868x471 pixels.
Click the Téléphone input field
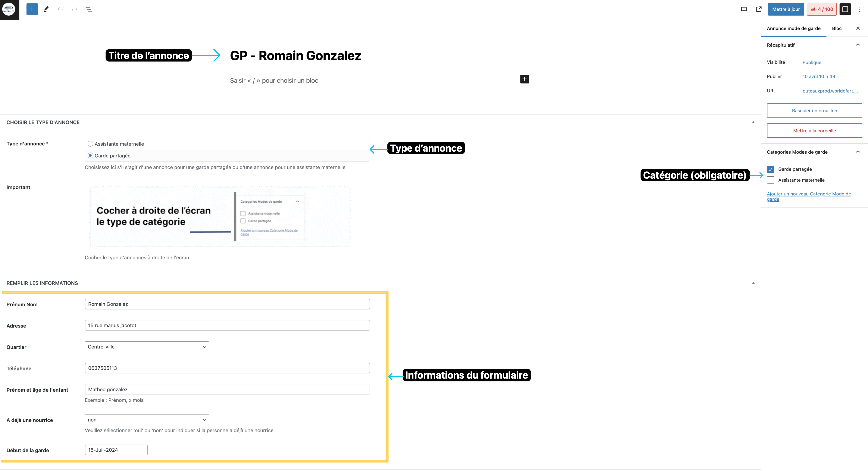click(x=227, y=368)
